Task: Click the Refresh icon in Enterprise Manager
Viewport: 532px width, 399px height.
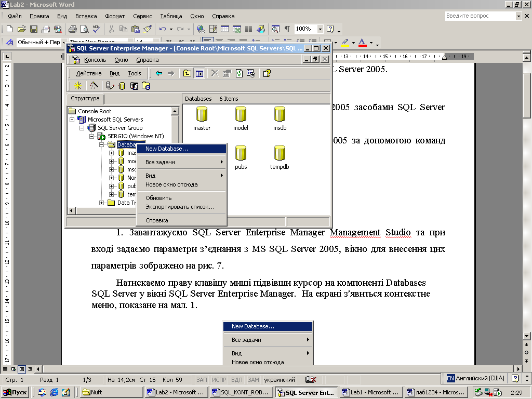Action: pyautogui.click(x=239, y=73)
